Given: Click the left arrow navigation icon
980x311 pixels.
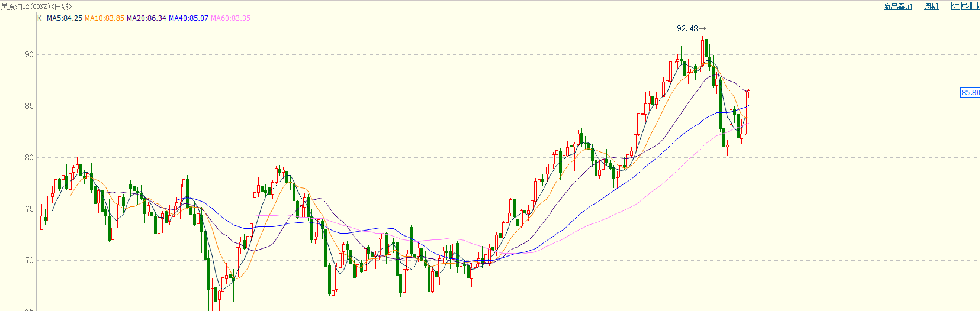Looking at the screenshot, I should [955, 6].
